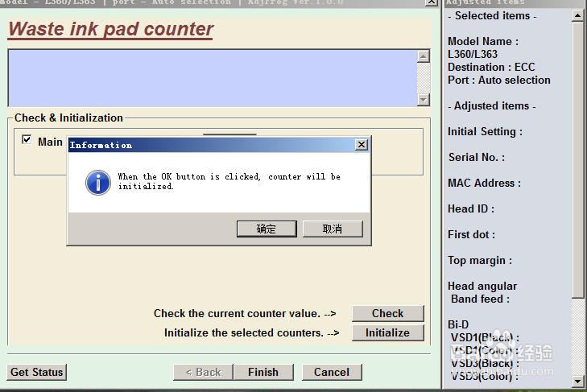The height and width of the screenshot is (392, 587).
Task: Click the '- Selected items -' header
Action: pyautogui.click(x=492, y=16)
